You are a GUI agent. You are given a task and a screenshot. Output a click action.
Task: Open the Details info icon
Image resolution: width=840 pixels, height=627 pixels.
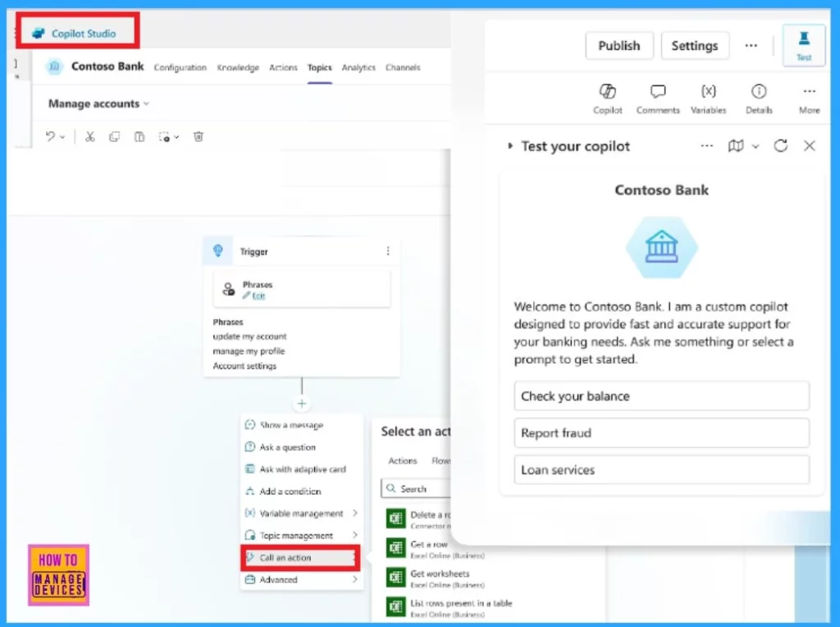coord(759,98)
